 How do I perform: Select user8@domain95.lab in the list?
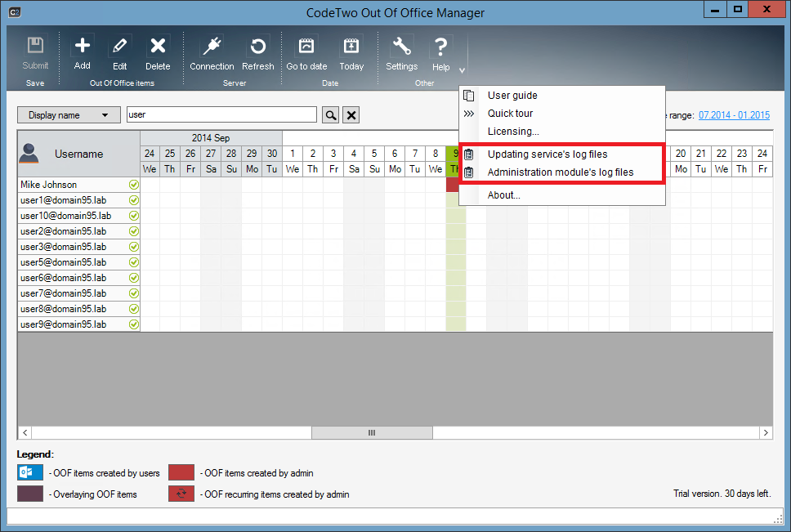point(78,309)
